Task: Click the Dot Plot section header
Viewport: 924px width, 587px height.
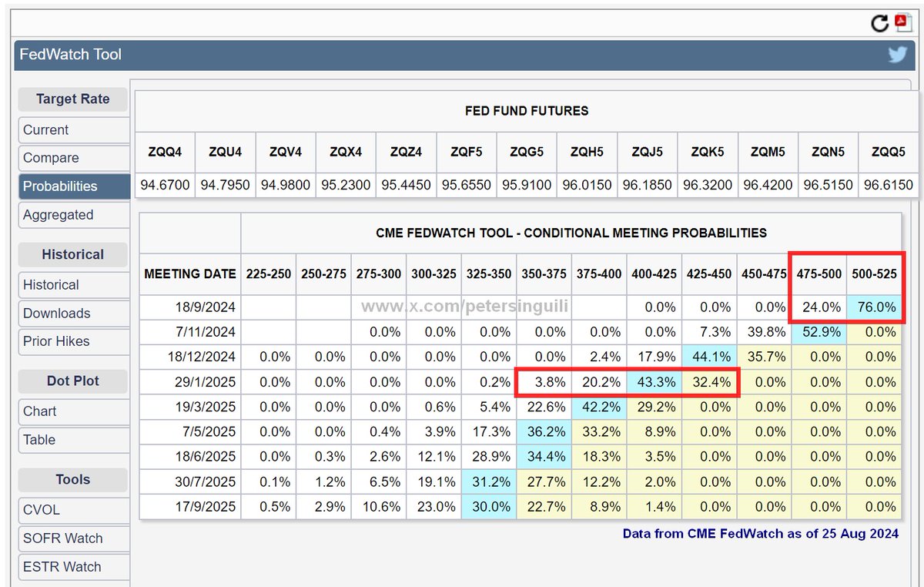Action: click(x=73, y=381)
